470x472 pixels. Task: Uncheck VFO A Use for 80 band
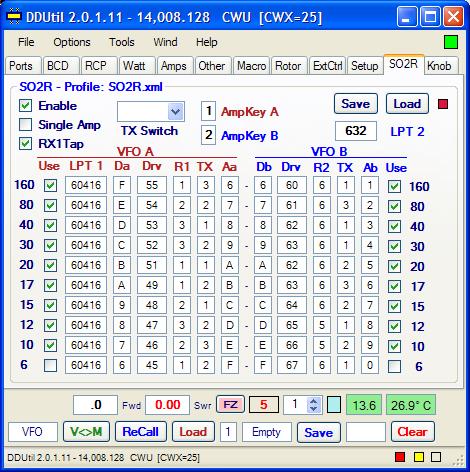pos(50,205)
